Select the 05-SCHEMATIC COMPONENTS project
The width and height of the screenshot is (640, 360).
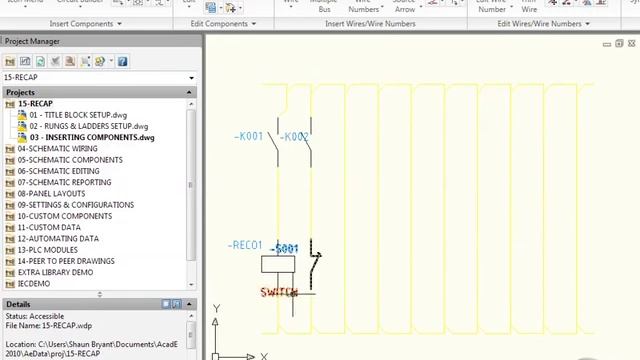coord(70,160)
